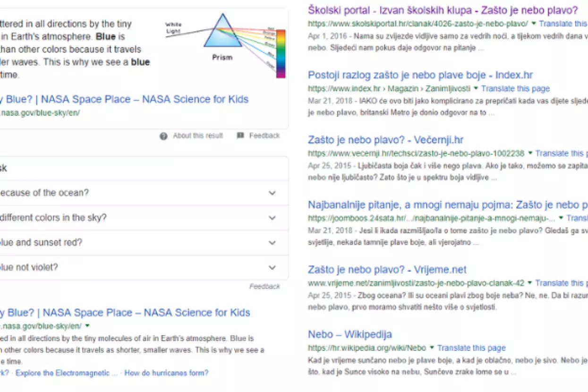Open the Večernji.hr "Zašto je nebo plavo?" result
Viewport: 588px width, 392px height.
click(x=385, y=140)
